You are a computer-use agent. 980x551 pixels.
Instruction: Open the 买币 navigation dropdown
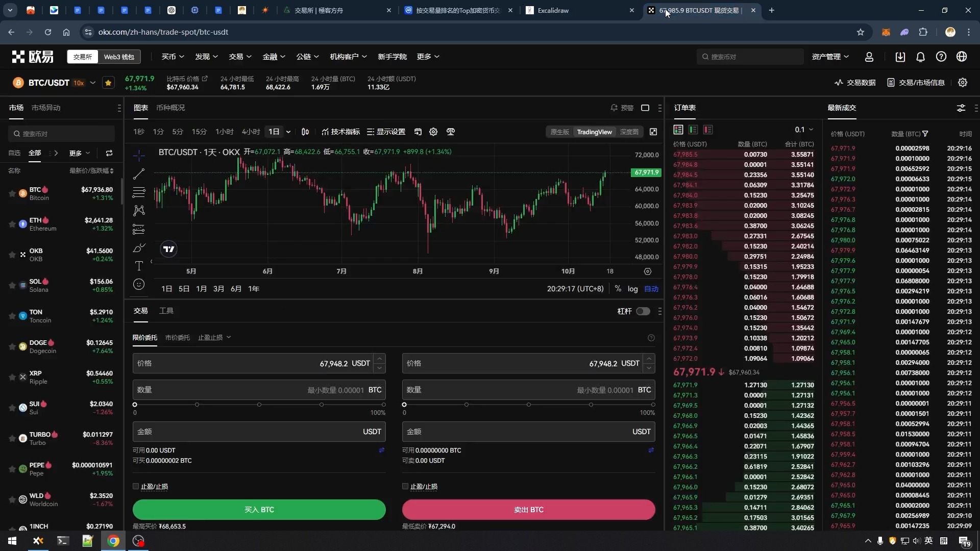[x=173, y=57]
